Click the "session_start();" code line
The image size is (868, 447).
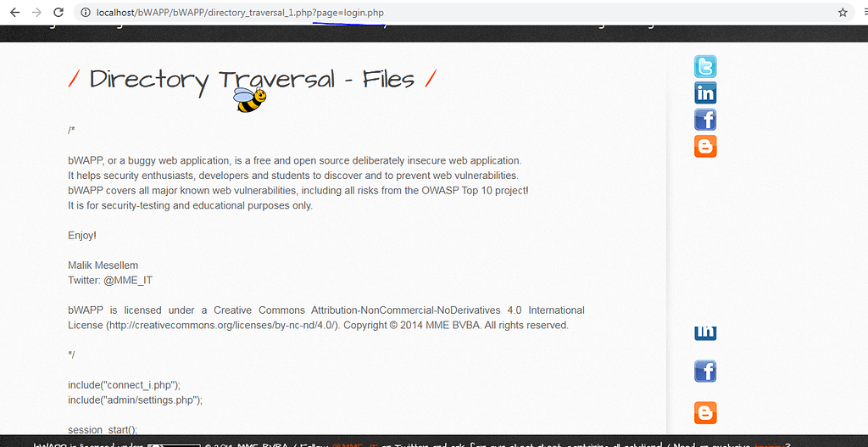tap(103, 429)
